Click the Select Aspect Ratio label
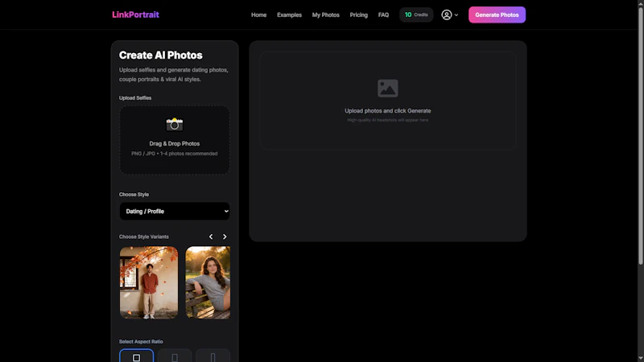Screen dimensions: 644x362 141,341
